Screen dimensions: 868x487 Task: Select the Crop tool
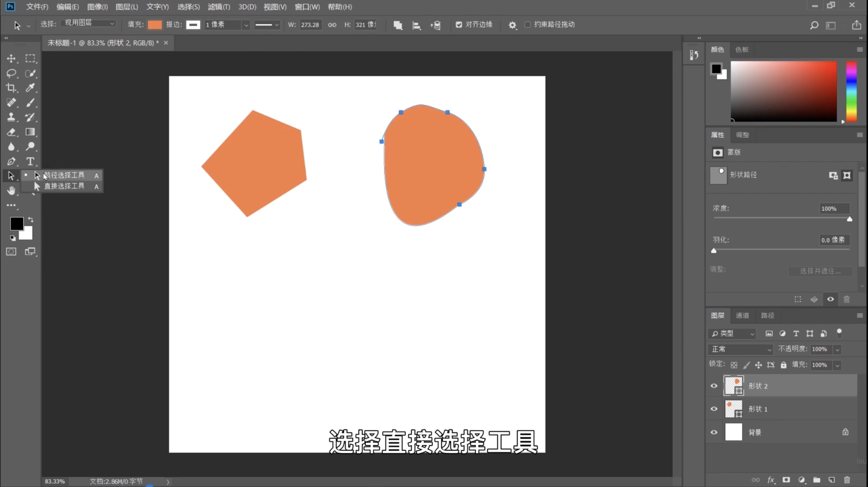11,88
